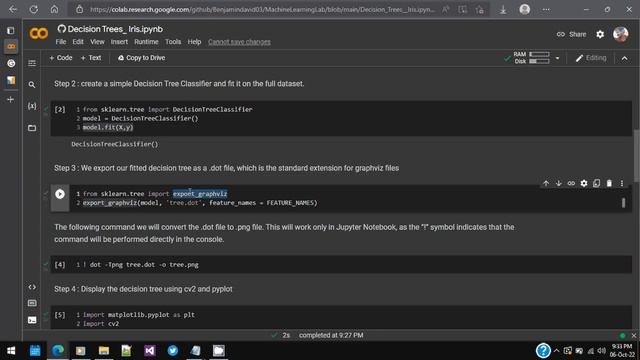
Task: Open the Runtime menu
Action: (x=146, y=42)
